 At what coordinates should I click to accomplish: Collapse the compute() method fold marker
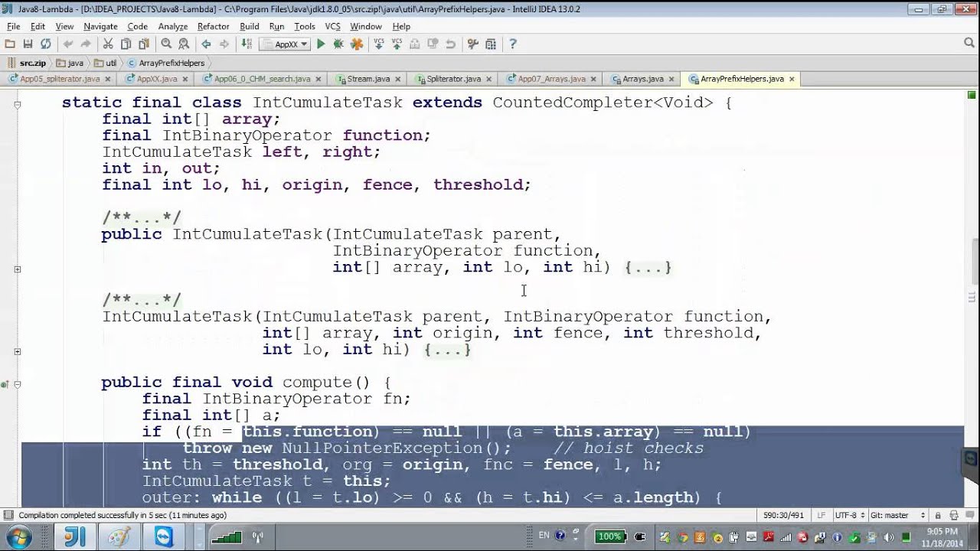pyautogui.click(x=17, y=384)
